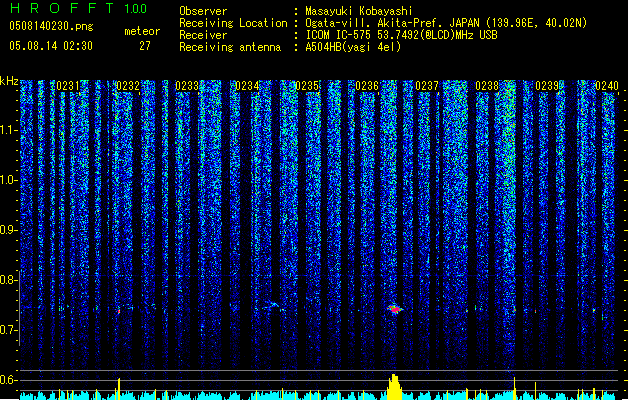Viewport: 629px width, 400px height.
Task: Click the date stamp 05.08.14 02:30
Action: pyautogui.click(x=51, y=46)
